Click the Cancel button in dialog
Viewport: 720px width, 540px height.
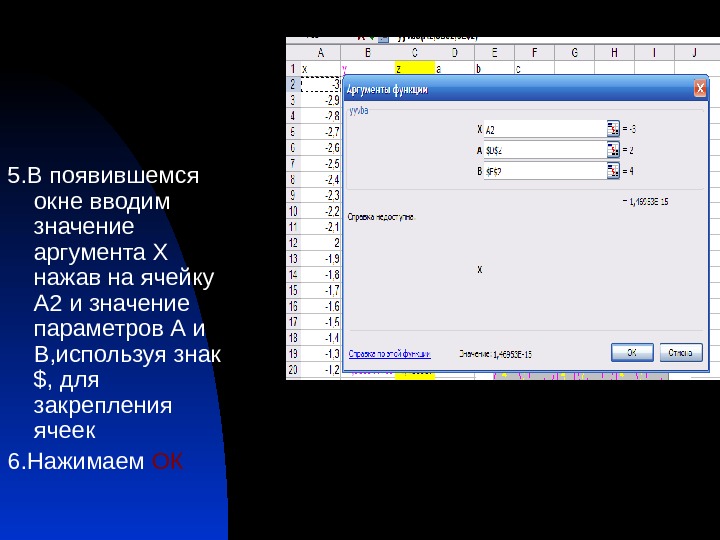click(681, 353)
